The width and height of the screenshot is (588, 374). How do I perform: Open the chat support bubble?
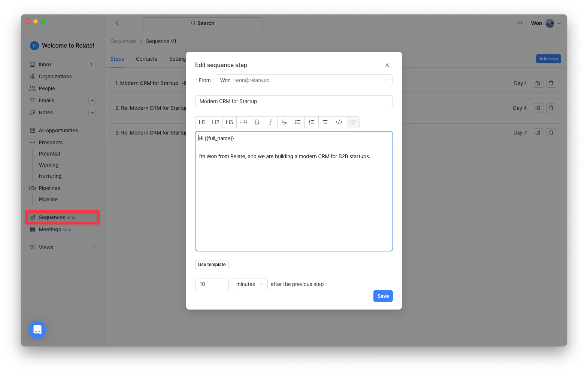click(37, 330)
